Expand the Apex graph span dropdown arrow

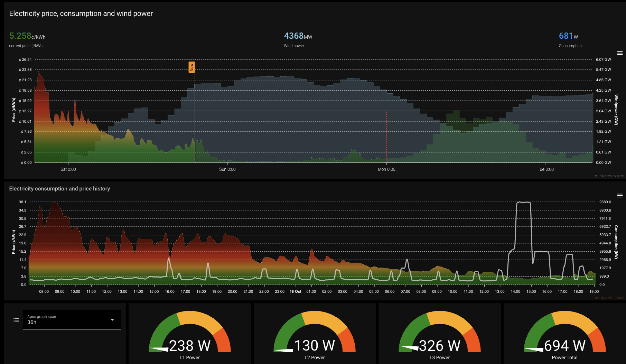pyautogui.click(x=112, y=320)
